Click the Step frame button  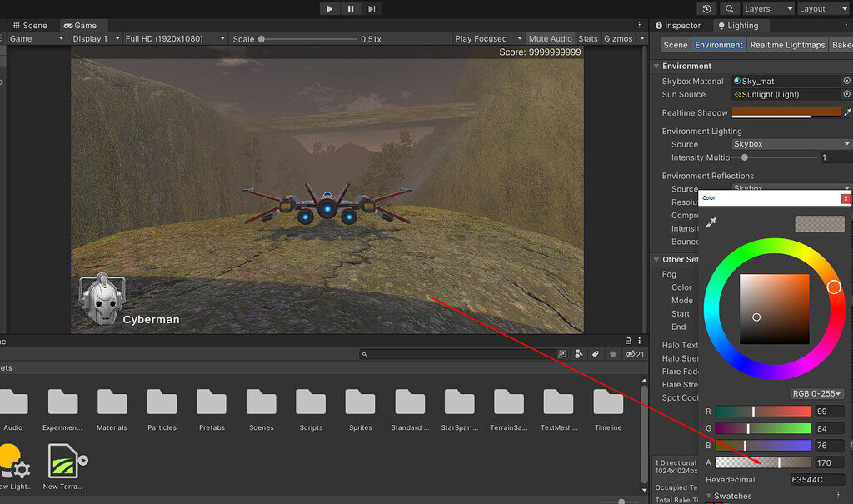[x=371, y=9]
